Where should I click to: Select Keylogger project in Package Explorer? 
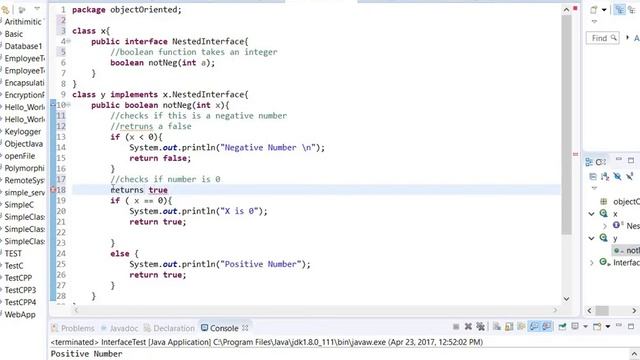click(22, 131)
